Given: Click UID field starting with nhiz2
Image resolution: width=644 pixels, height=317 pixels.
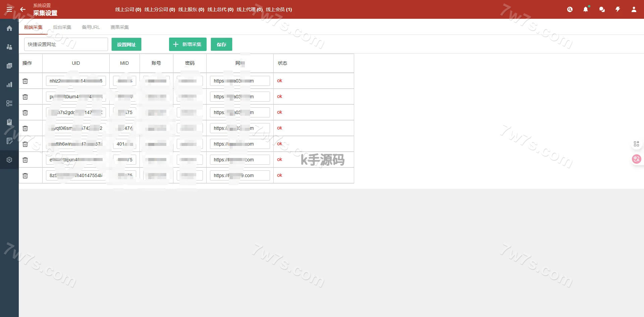Looking at the screenshot, I should (76, 81).
